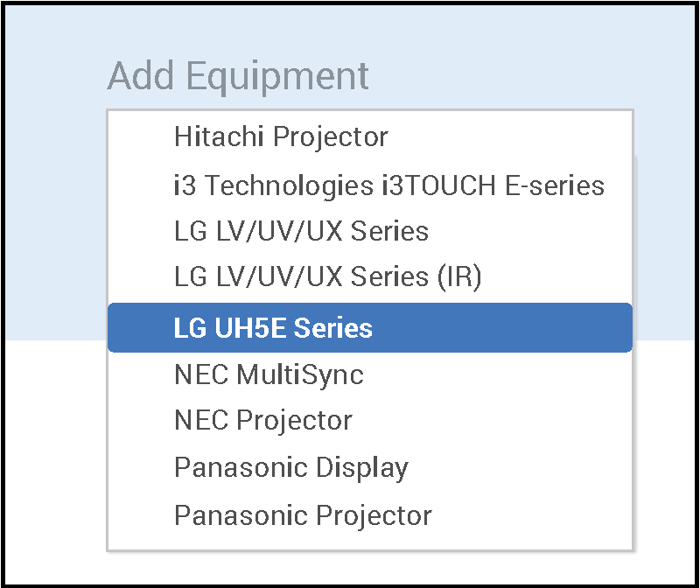Select Hitachi Projector from the list
700x588 pixels.
click(x=281, y=137)
